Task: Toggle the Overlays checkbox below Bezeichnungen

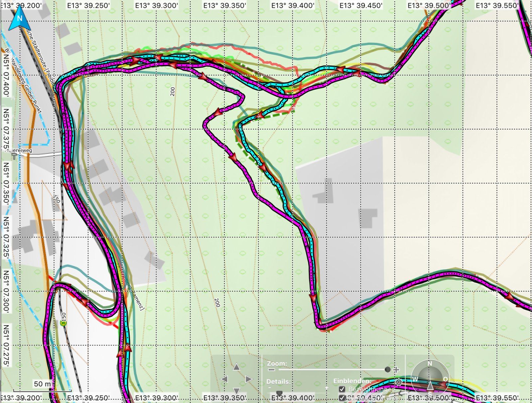Action: [x=342, y=397]
